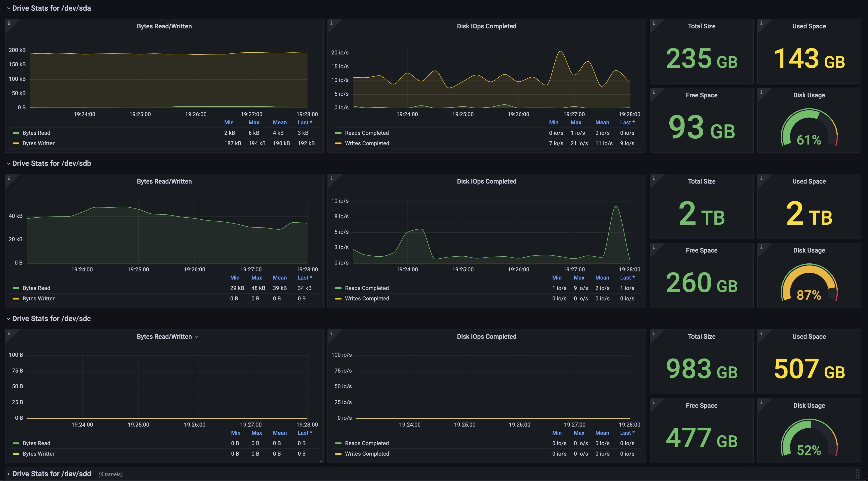Click row drag handle for /dev/sdd section
This screenshot has width=868, height=481.
858,474
